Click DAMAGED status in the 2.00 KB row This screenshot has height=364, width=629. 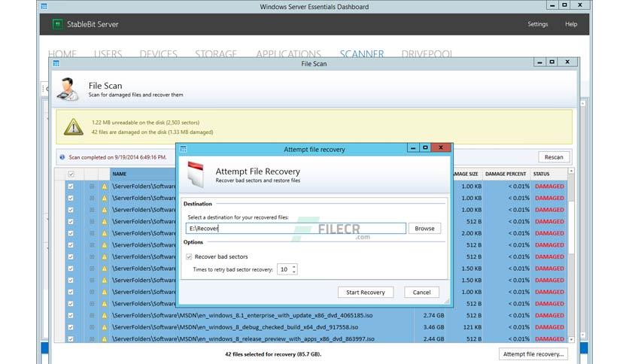549,233
